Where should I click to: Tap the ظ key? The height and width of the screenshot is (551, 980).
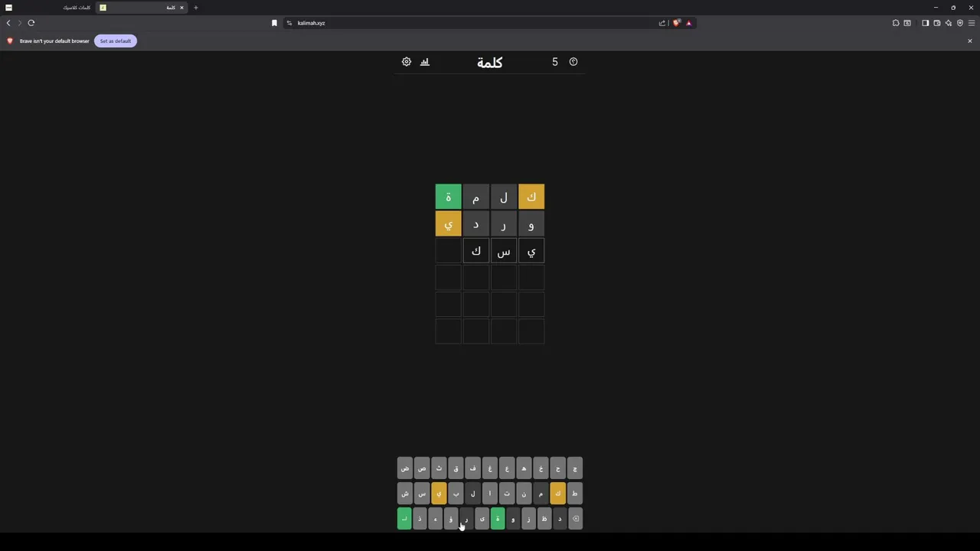tap(544, 519)
